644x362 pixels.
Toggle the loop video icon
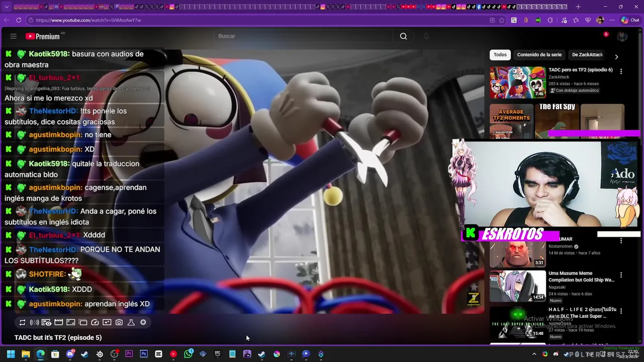pos(22,322)
